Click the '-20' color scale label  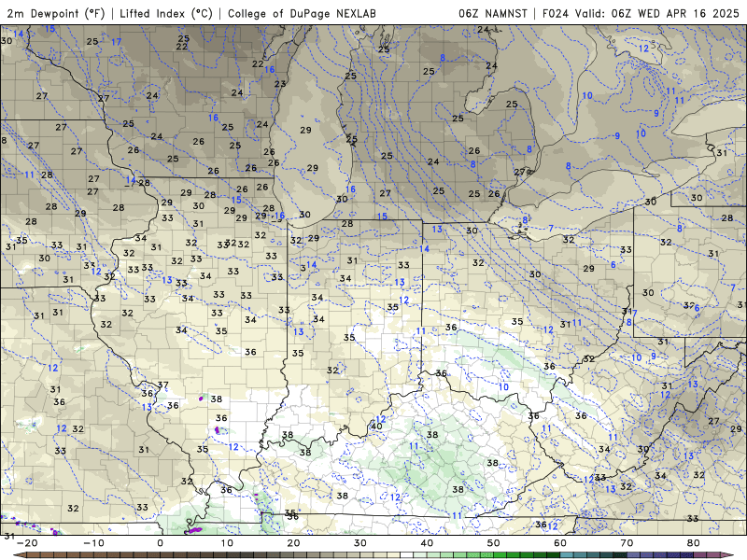[27, 543]
